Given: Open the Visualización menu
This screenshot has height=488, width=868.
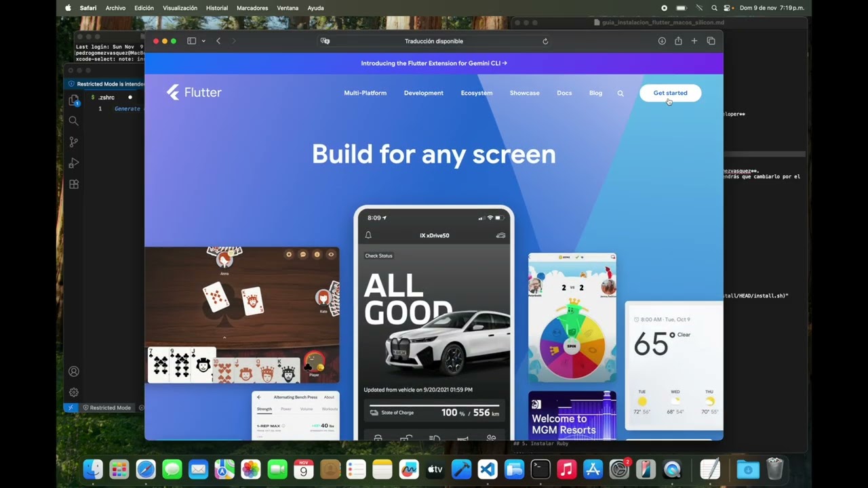Looking at the screenshot, I should click(x=180, y=8).
